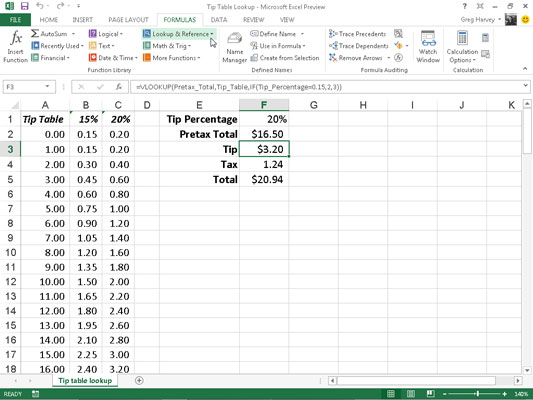Select the Tip table lookup sheet tab
Viewport: 533px width, 400px height.
click(85, 381)
